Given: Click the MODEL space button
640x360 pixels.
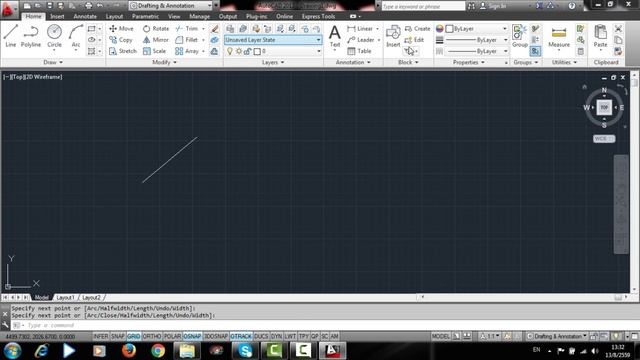Looking at the screenshot, I should coord(441,336).
